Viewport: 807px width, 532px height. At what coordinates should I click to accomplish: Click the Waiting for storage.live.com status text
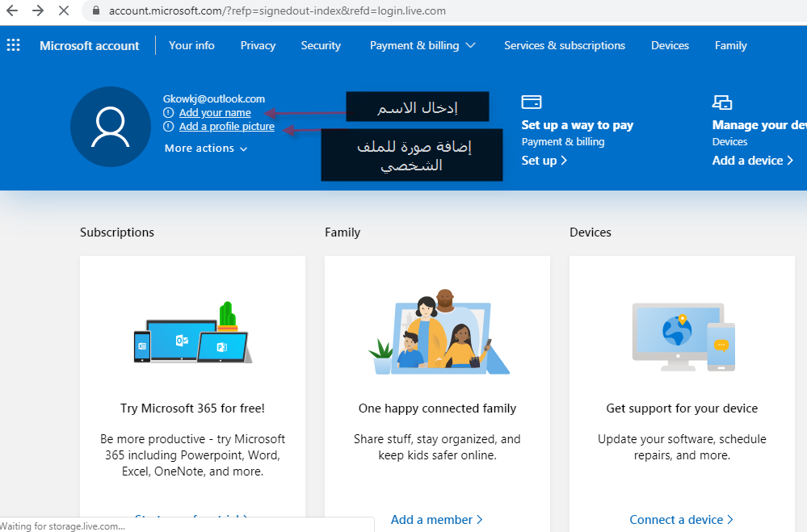tap(63, 526)
